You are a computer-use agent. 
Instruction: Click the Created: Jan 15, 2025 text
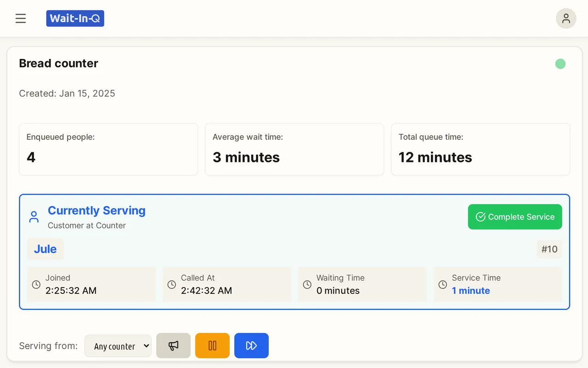coord(67,93)
